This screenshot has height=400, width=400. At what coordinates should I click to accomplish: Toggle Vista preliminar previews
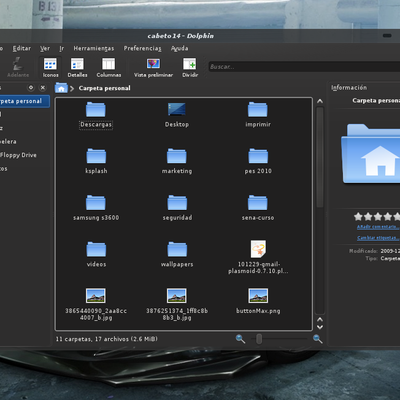tap(153, 68)
